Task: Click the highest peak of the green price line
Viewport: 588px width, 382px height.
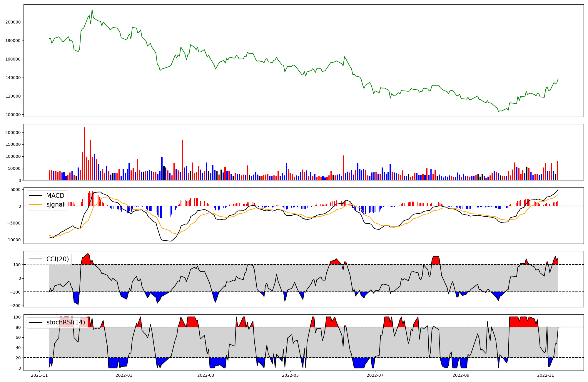Action: coord(92,10)
